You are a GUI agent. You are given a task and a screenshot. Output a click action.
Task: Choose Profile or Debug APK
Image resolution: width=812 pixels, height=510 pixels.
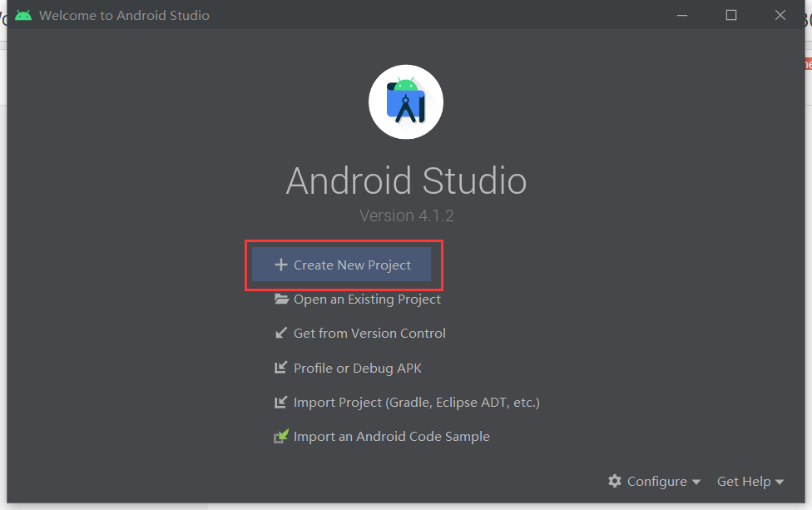pos(357,368)
